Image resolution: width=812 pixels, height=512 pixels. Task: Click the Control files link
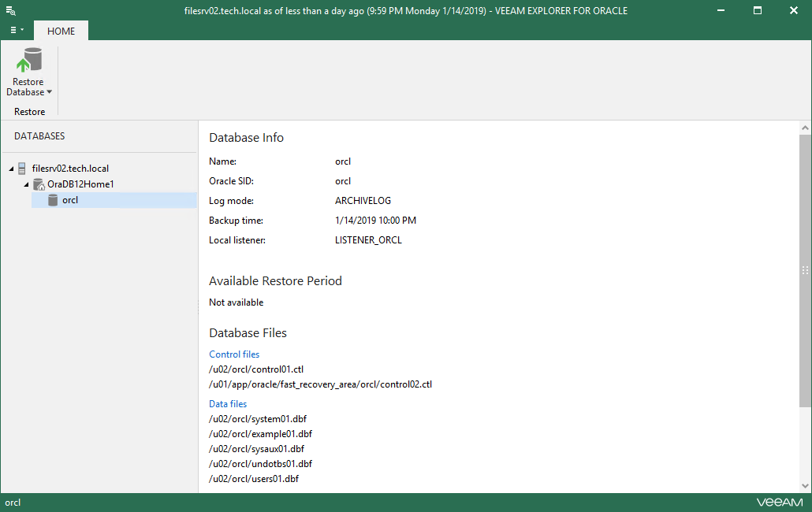pos(234,354)
